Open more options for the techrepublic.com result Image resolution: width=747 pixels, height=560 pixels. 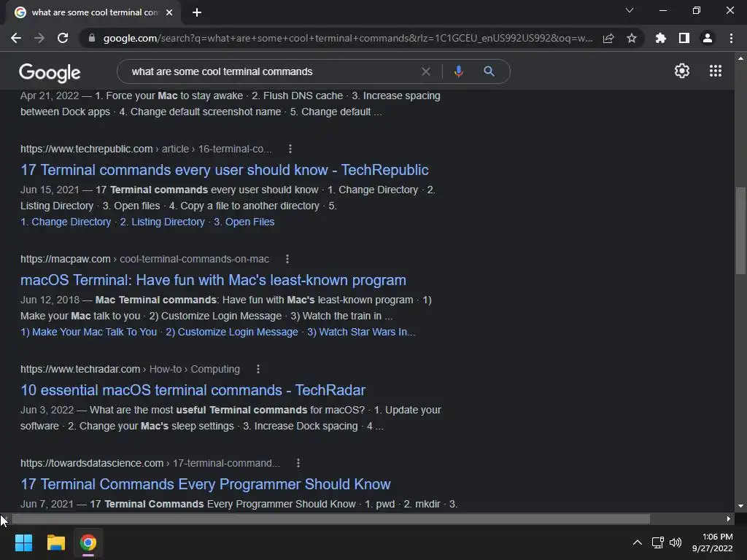[290, 149]
